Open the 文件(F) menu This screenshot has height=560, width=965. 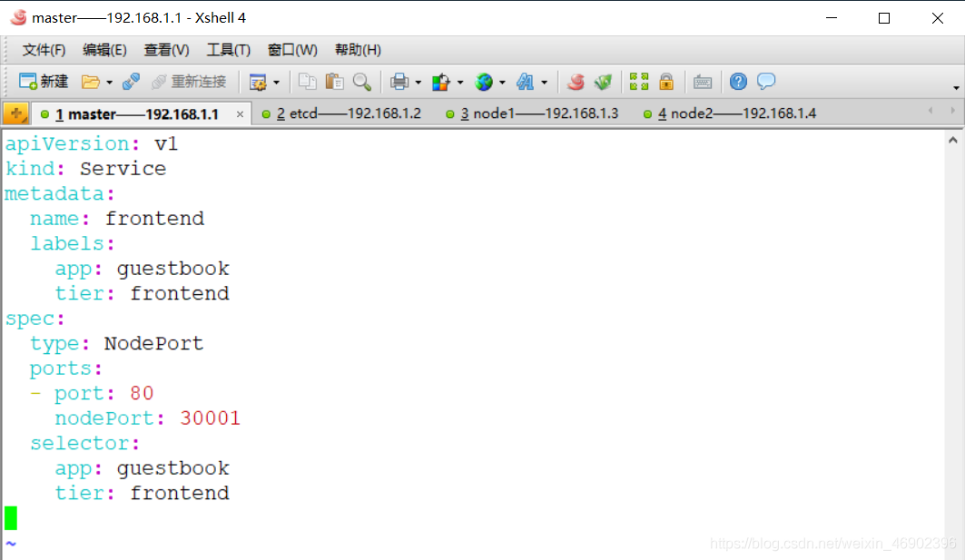pos(44,50)
